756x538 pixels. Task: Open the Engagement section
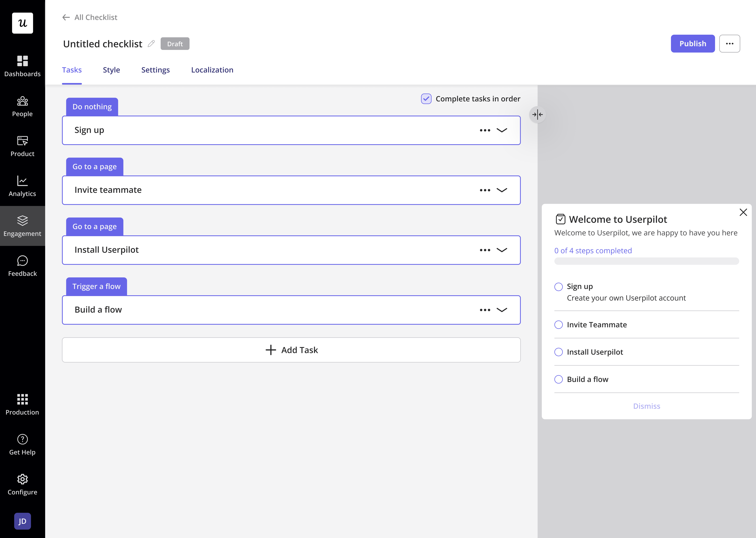click(22, 226)
